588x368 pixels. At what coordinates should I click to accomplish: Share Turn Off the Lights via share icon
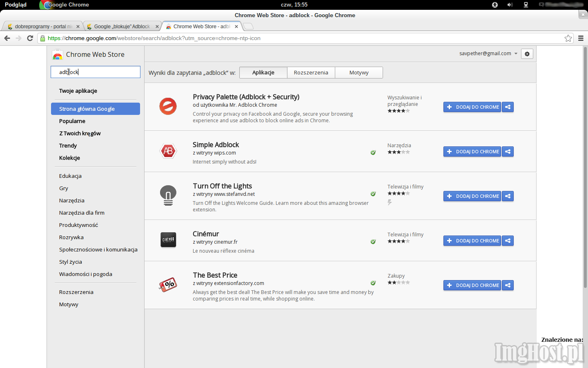coord(508,196)
